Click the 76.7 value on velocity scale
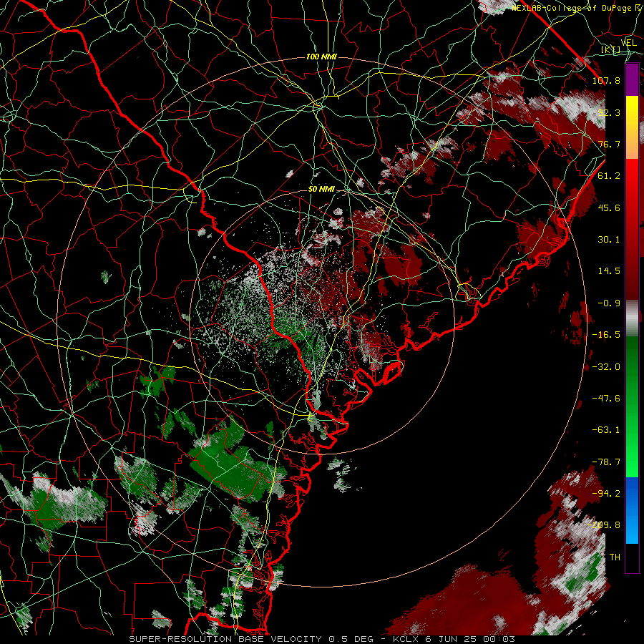 [609, 144]
